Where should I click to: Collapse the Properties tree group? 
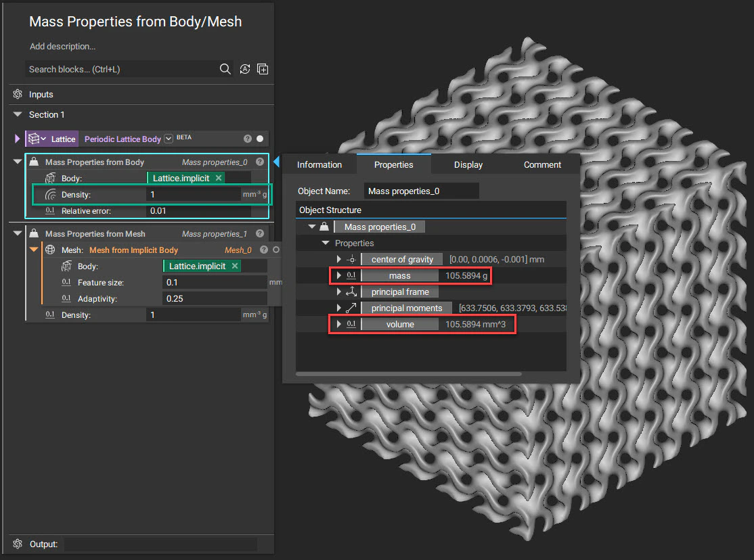coord(326,243)
